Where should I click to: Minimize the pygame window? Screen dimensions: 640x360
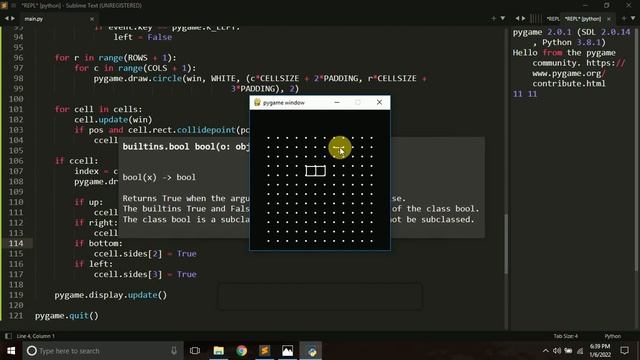pyautogui.click(x=337, y=102)
